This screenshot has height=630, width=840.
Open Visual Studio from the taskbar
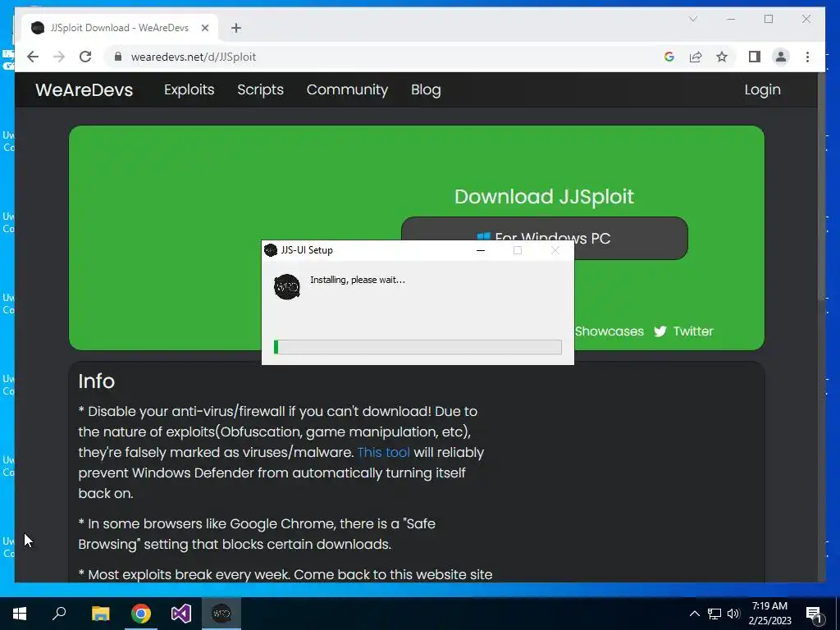[181, 614]
